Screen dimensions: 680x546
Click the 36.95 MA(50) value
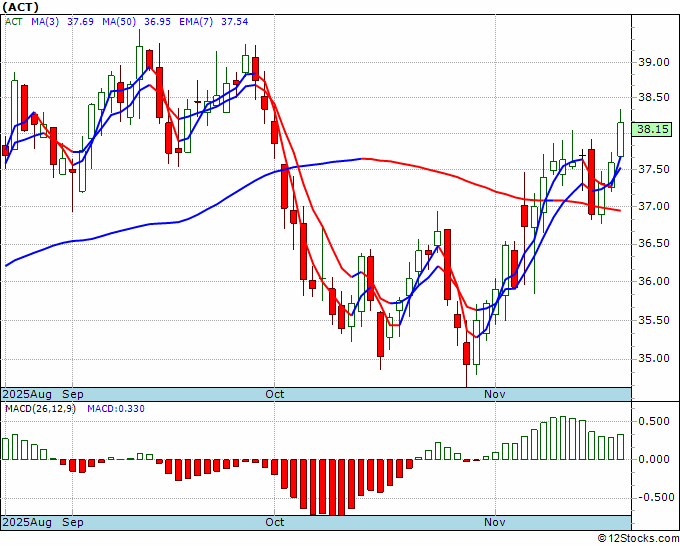tap(157, 22)
